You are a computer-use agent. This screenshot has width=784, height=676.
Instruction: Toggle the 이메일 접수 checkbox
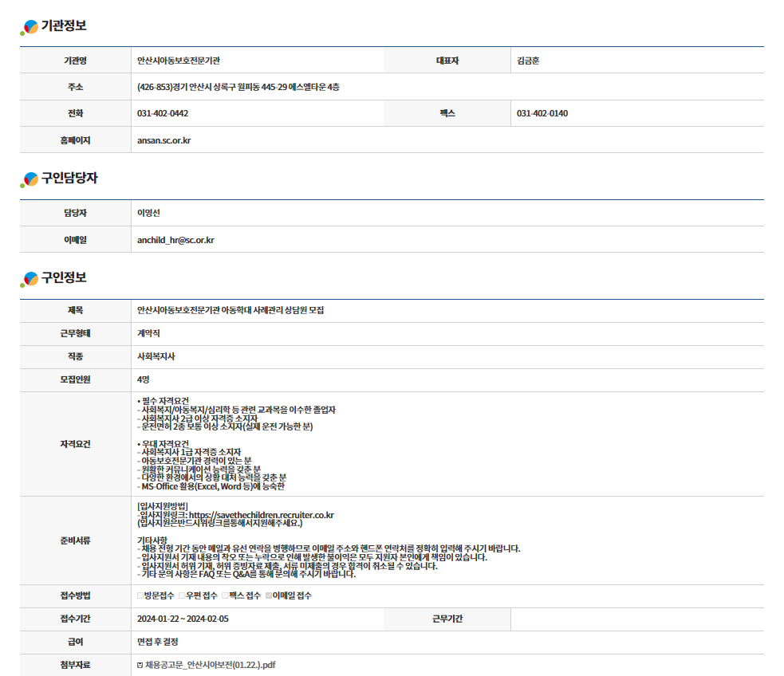click(269, 595)
